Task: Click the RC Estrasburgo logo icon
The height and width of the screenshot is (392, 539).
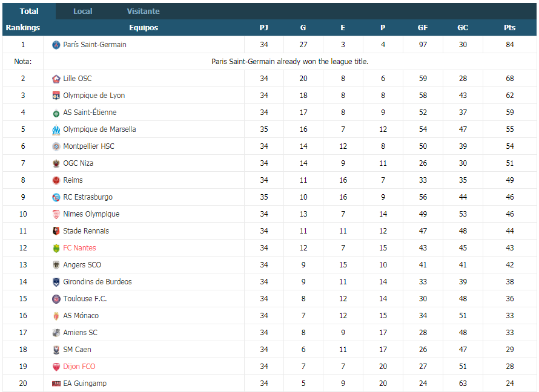Action: (56, 197)
